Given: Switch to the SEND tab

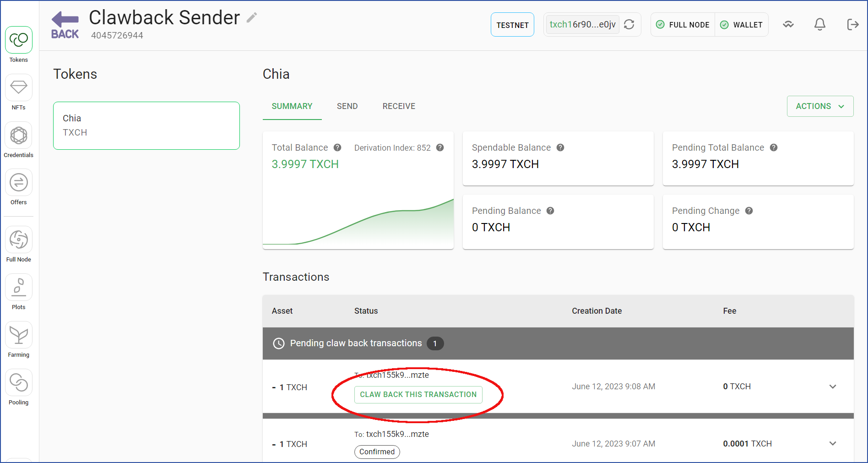Looking at the screenshot, I should 347,106.
